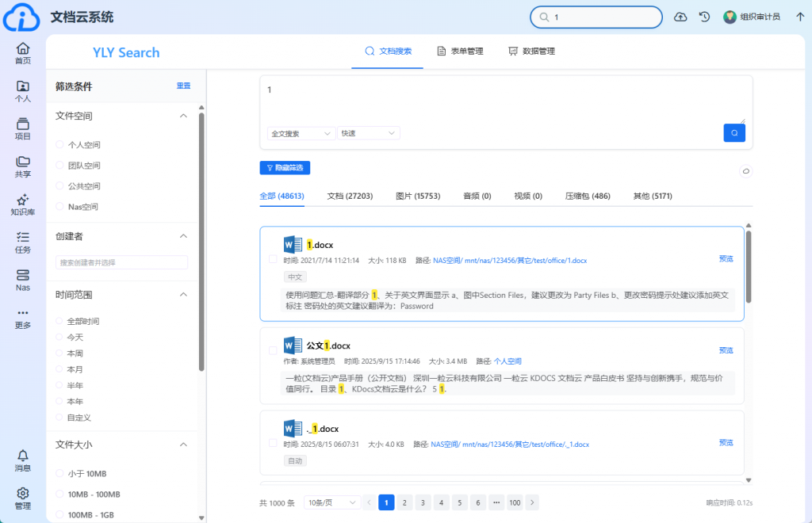Go to 任务 in the sidebar
Image resolution: width=812 pixels, height=523 pixels.
pos(22,242)
